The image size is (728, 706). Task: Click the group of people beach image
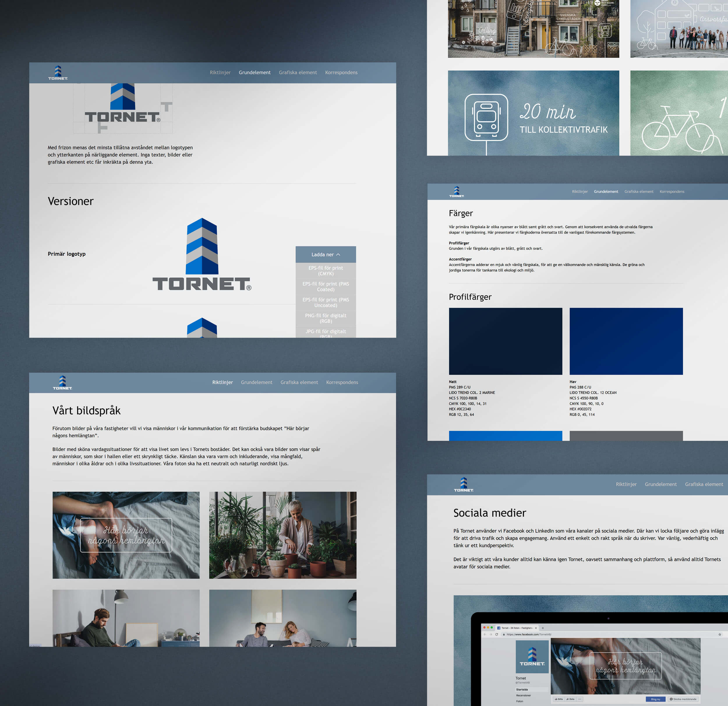(679, 29)
